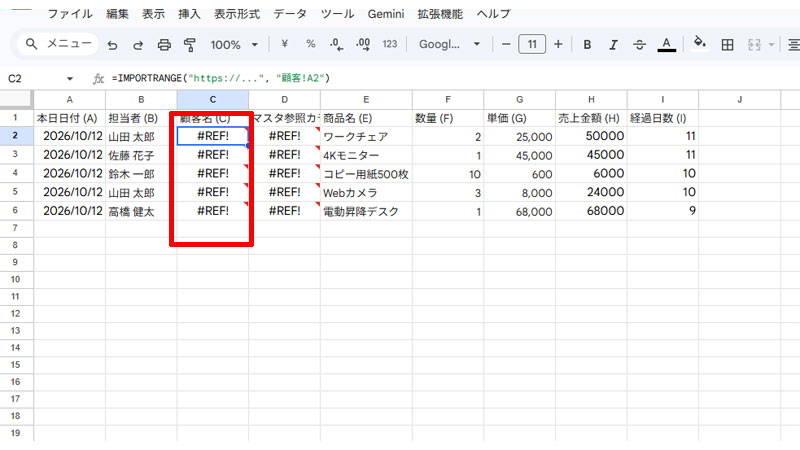Image resolution: width=800 pixels, height=450 pixels.
Task: Open the ファイル menu
Action: (x=70, y=14)
